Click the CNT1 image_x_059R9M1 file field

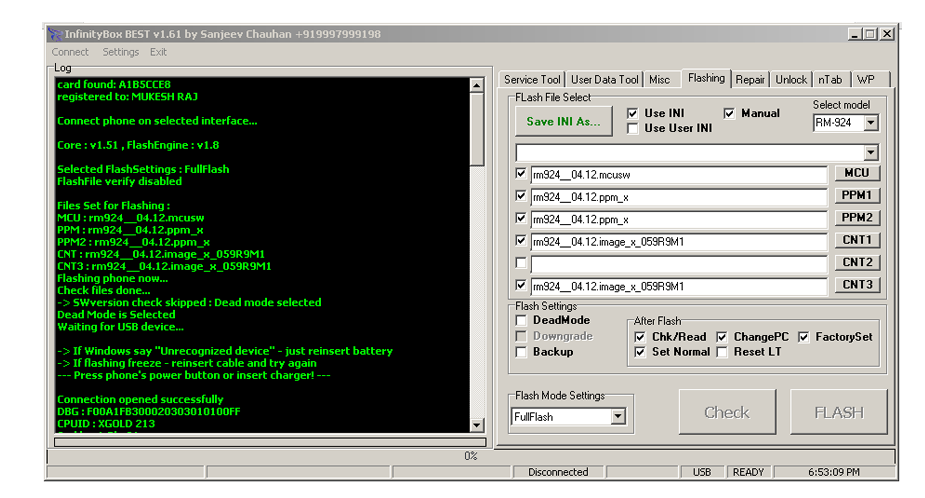click(x=679, y=242)
